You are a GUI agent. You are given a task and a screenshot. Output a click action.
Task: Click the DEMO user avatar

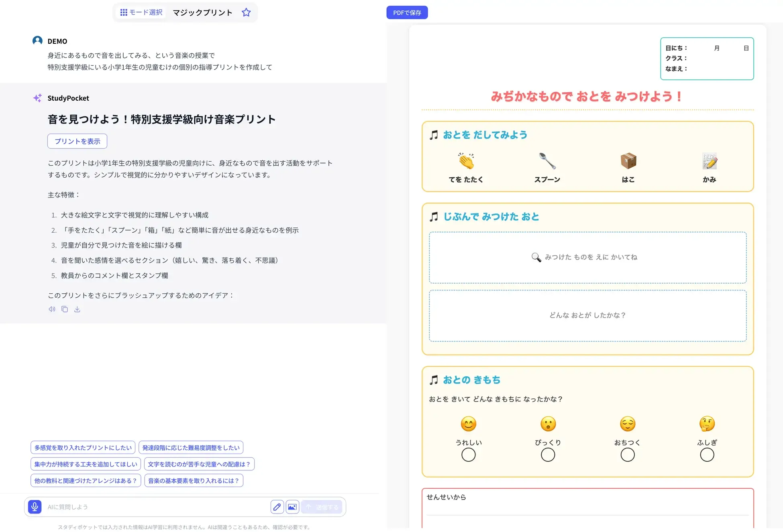click(37, 41)
